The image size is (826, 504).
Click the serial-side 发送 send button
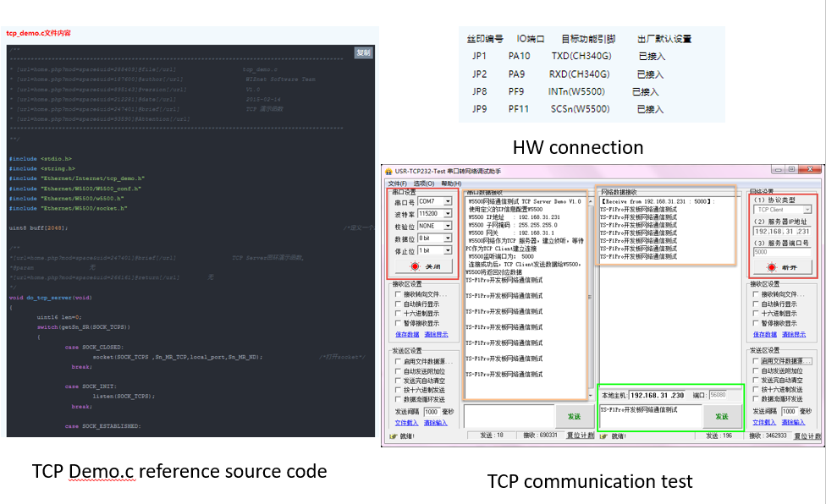click(574, 417)
